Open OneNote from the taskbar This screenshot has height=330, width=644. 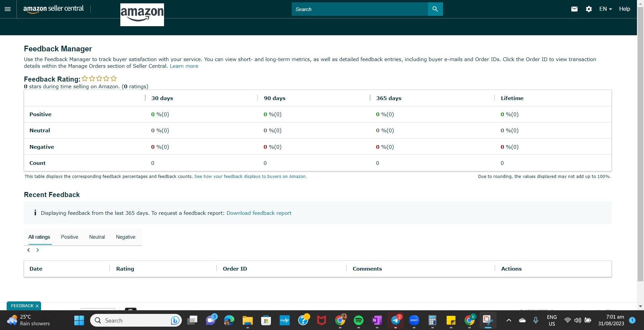click(377, 321)
